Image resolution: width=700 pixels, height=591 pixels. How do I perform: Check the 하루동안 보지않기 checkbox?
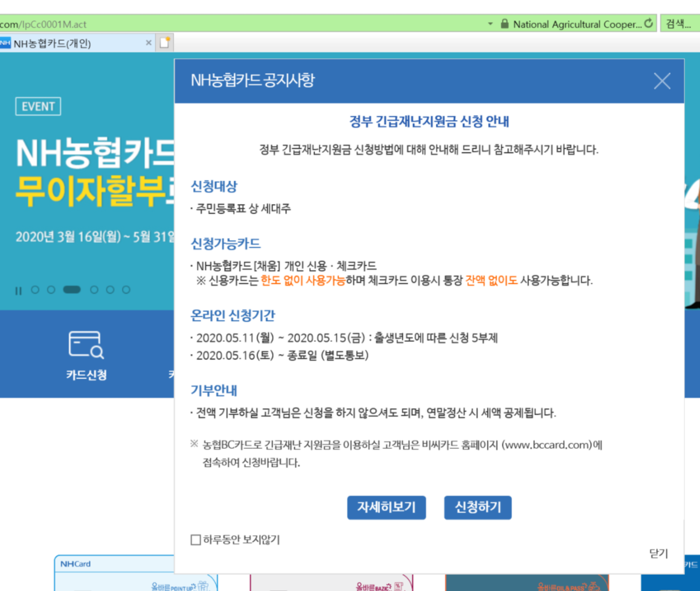196,540
